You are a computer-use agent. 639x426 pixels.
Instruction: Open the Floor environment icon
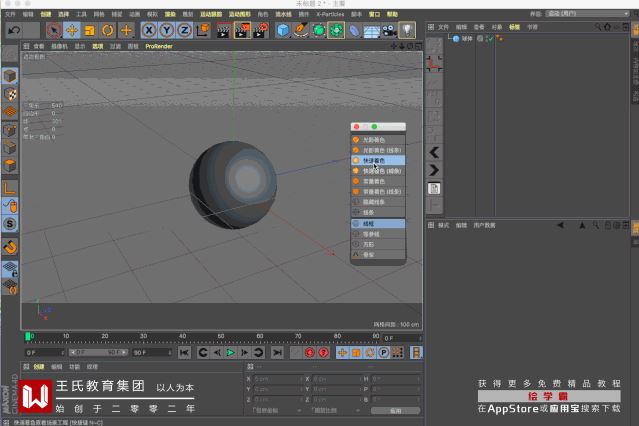click(x=371, y=31)
